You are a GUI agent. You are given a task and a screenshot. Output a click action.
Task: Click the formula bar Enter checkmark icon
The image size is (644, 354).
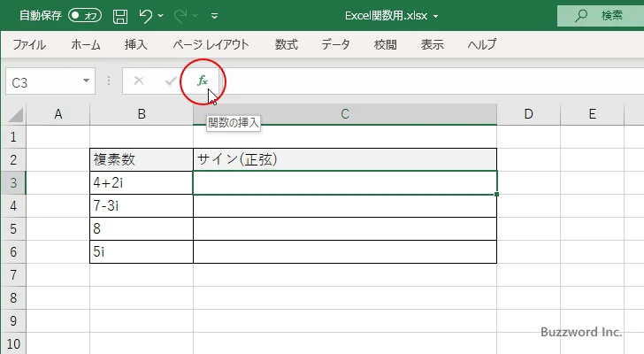[170, 81]
